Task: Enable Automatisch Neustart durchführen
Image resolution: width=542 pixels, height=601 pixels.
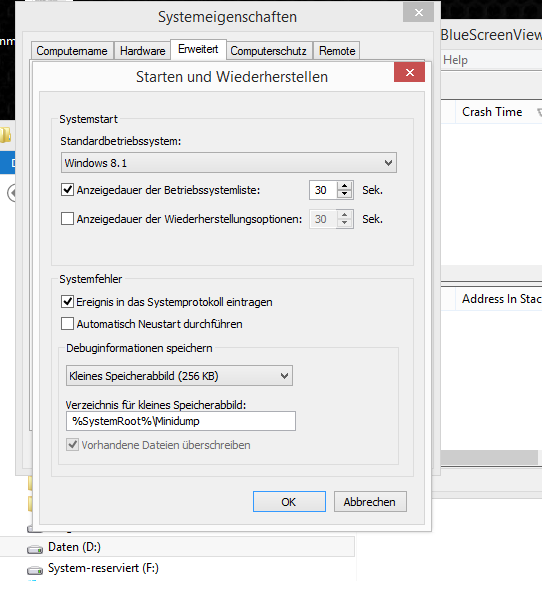Action: 67,323
